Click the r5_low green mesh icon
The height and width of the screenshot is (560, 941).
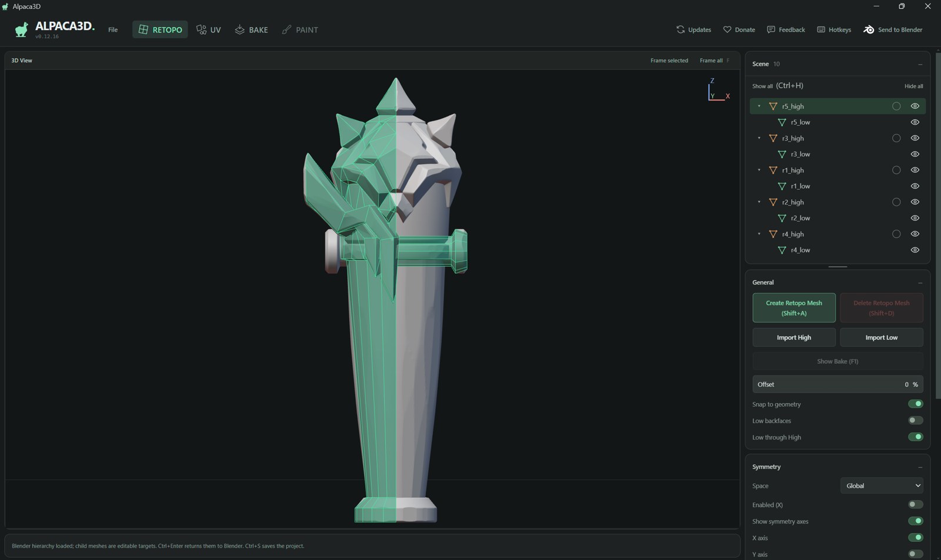click(782, 122)
